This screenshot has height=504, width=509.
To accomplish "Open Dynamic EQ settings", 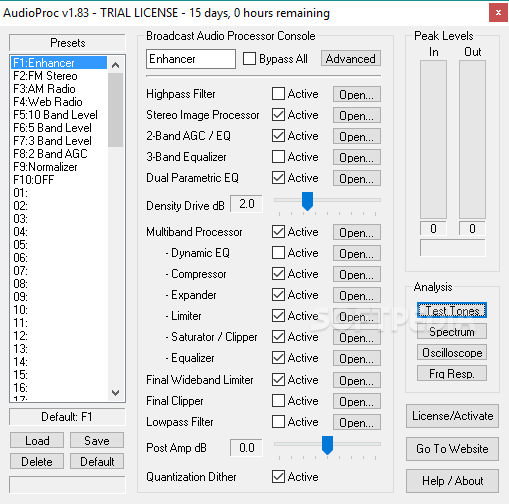I will (x=357, y=254).
